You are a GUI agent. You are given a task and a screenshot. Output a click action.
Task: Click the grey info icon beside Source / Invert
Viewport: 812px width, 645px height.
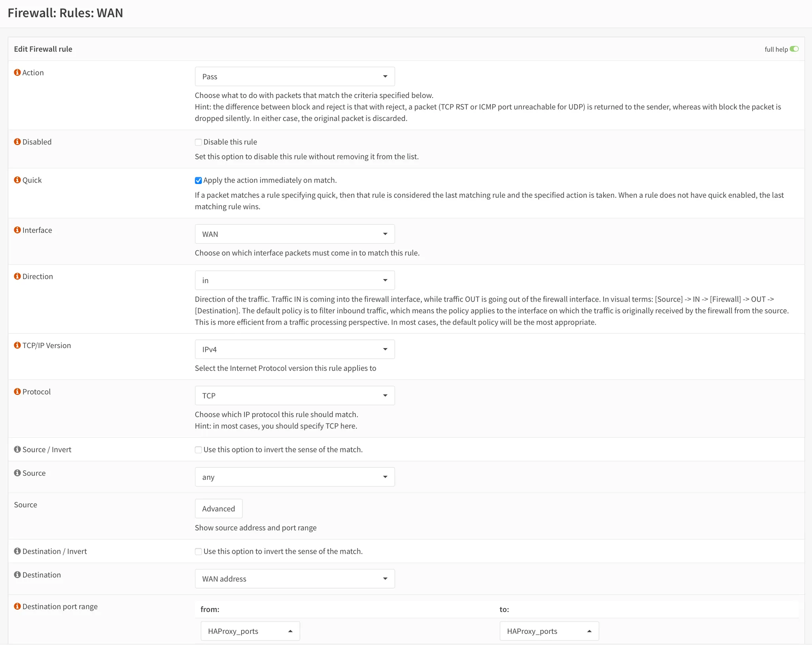pyautogui.click(x=17, y=449)
